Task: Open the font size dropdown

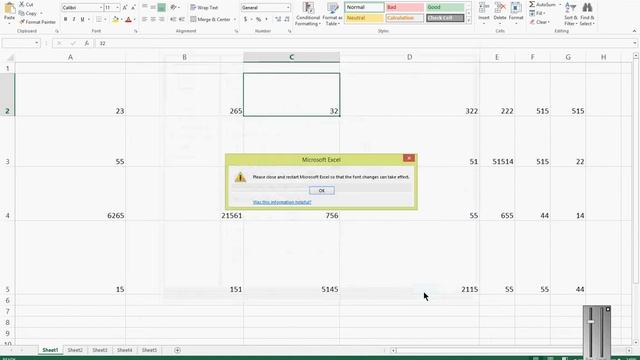Action: click(x=118, y=7)
